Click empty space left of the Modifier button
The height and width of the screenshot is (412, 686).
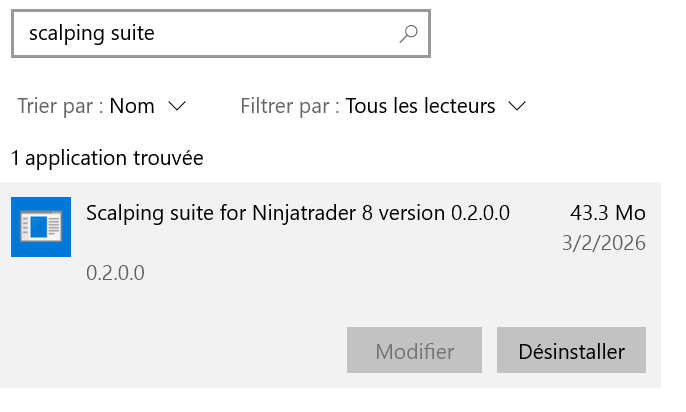(200, 351)
